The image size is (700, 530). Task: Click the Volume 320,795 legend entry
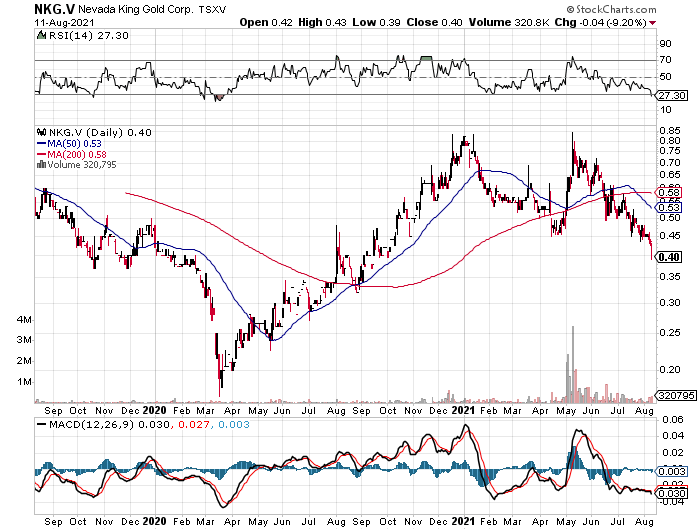(82, 164)
